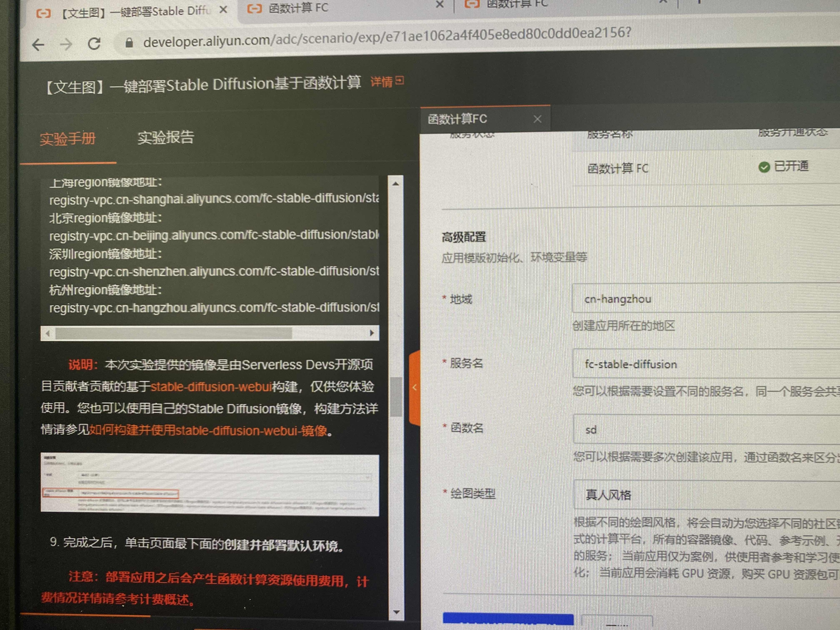The width and height of the screenshot is (840, 630).
Task: Click the 服务名 fc-stable-diffusion field
Action: (706, 363)
